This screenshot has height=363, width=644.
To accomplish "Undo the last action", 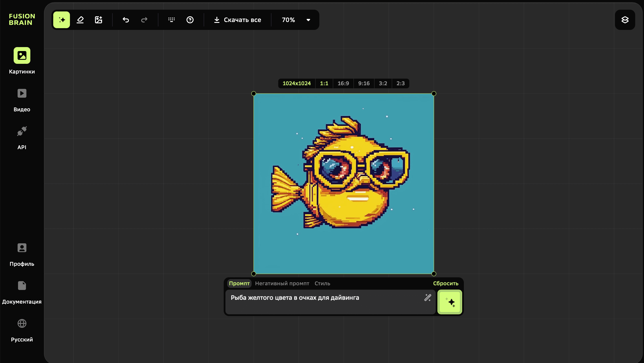I will point(126,20).
